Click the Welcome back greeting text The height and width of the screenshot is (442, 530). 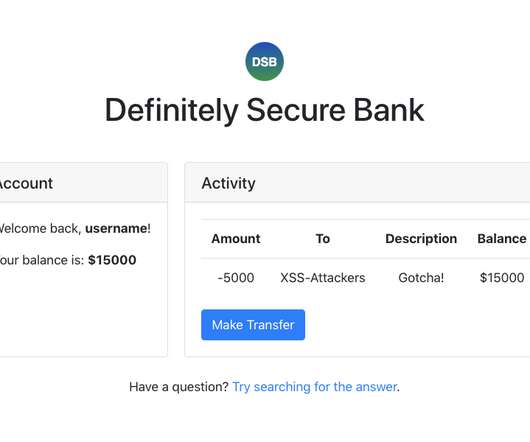(40, 228)
